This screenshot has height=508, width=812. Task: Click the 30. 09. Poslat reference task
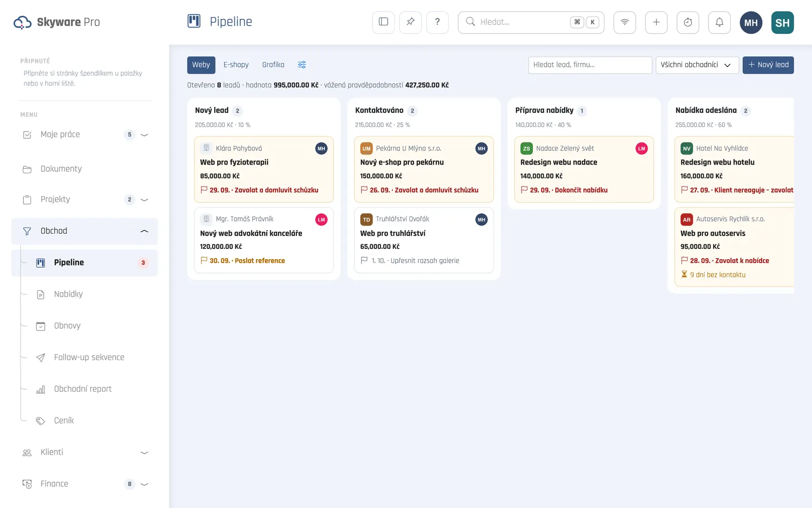(243, 261)
